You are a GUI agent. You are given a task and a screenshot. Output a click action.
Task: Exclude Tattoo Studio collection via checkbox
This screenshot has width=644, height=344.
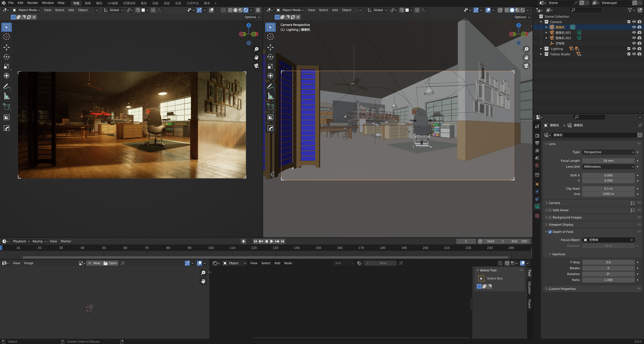(x=629, y=54)
